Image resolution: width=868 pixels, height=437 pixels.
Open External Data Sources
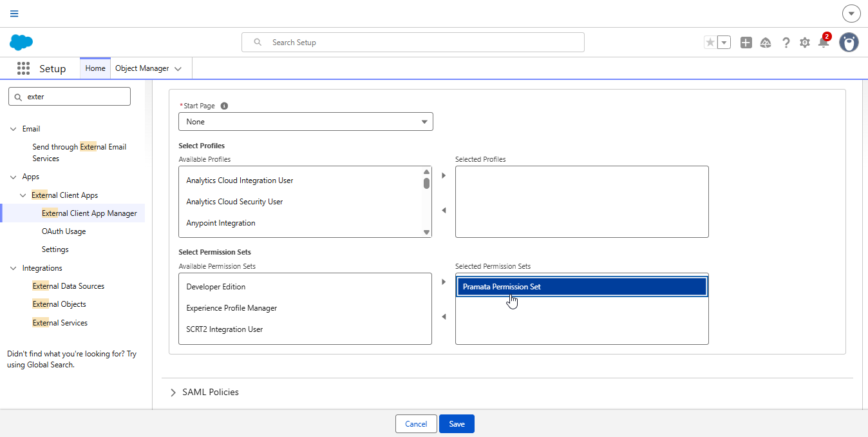(x=68, y=286)
